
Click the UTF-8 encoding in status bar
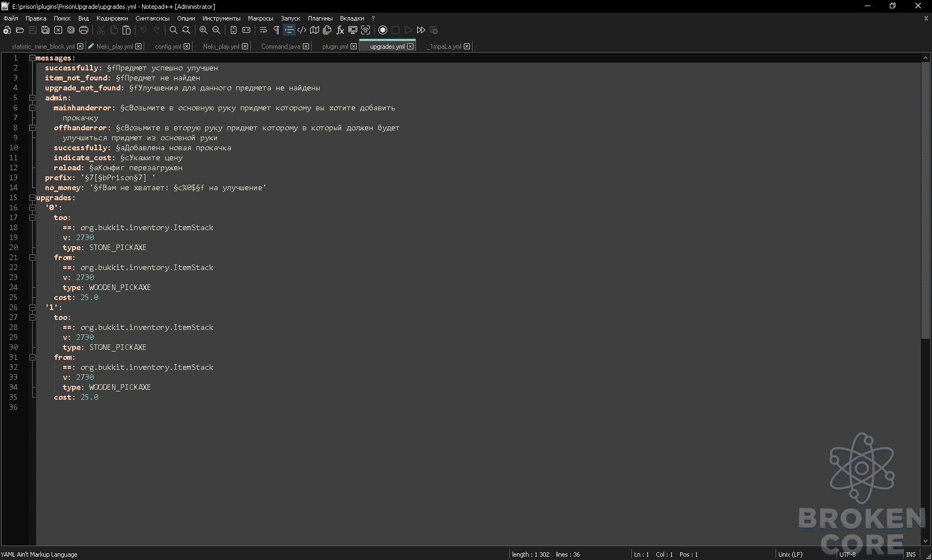click(847, 554)
